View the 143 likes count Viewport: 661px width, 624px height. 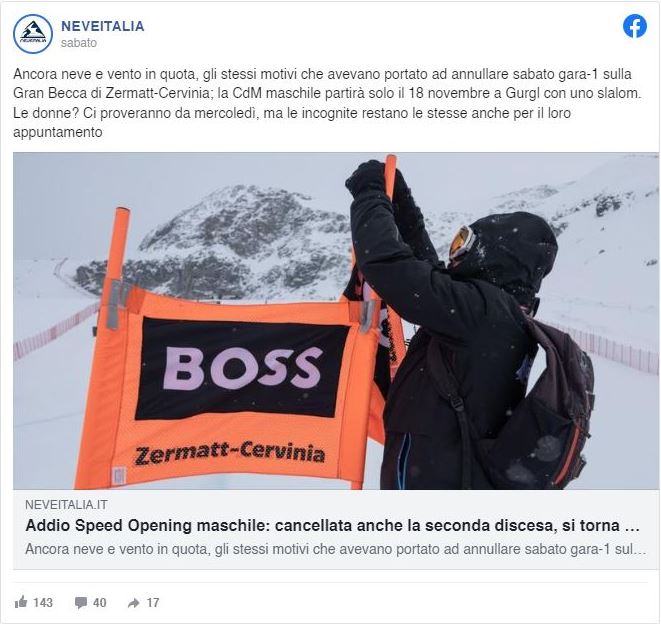pyautogui.click(x=43, y=602)
